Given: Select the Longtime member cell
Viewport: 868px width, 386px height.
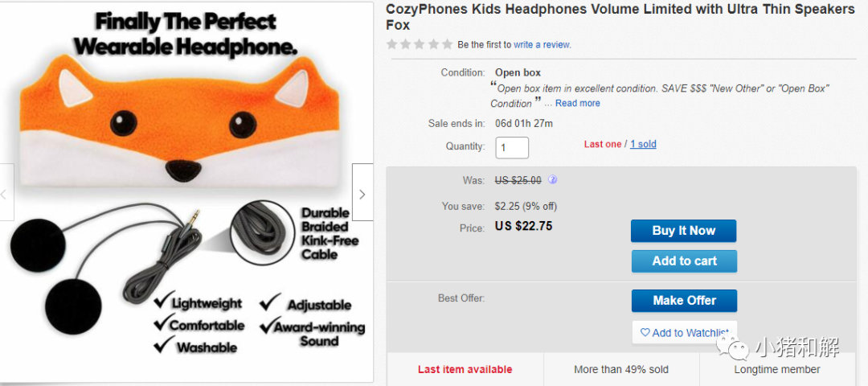Looking at the screenshot, I should click(776, 369).
